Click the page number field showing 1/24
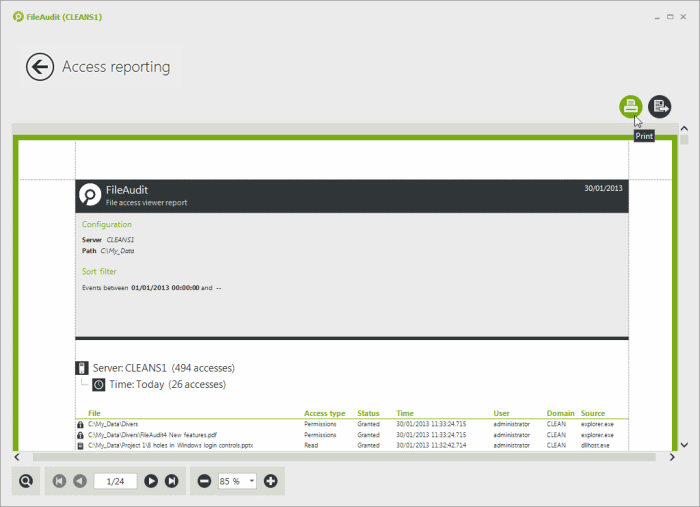 [115, 481]
